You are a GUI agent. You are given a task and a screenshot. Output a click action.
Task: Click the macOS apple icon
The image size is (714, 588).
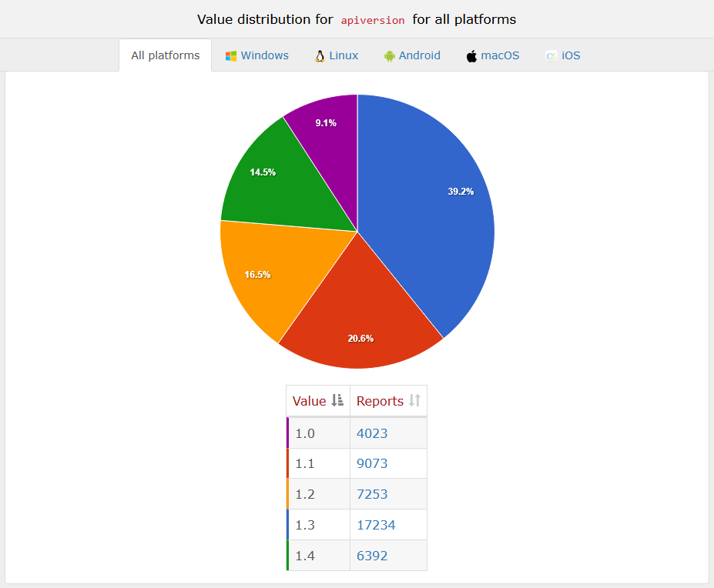pos(471,56)
